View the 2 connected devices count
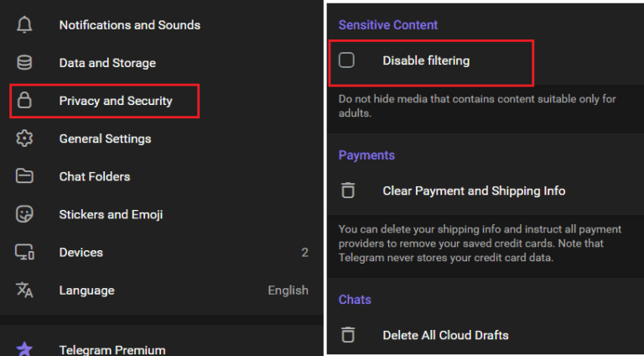This screenshot has width=644, height=356. (304, 252)
